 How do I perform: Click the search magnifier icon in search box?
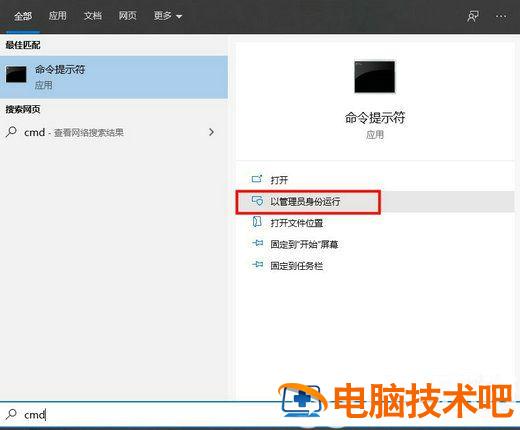(11, 414)
